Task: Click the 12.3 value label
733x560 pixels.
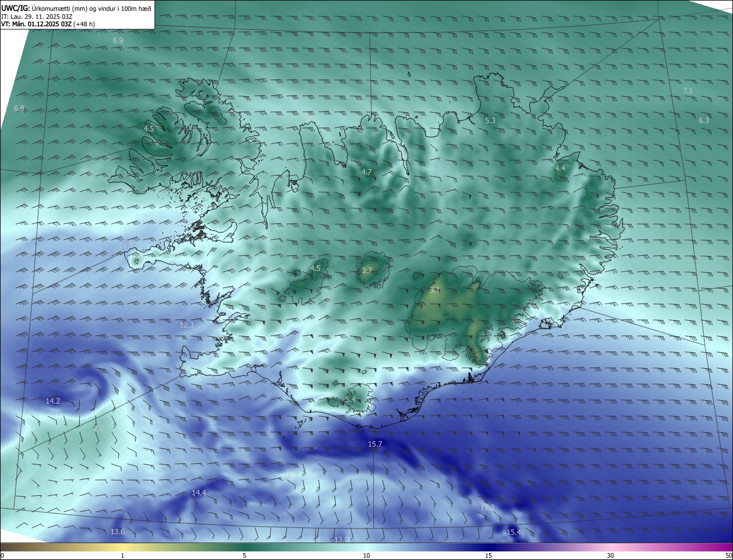Action: click(187, 325)
